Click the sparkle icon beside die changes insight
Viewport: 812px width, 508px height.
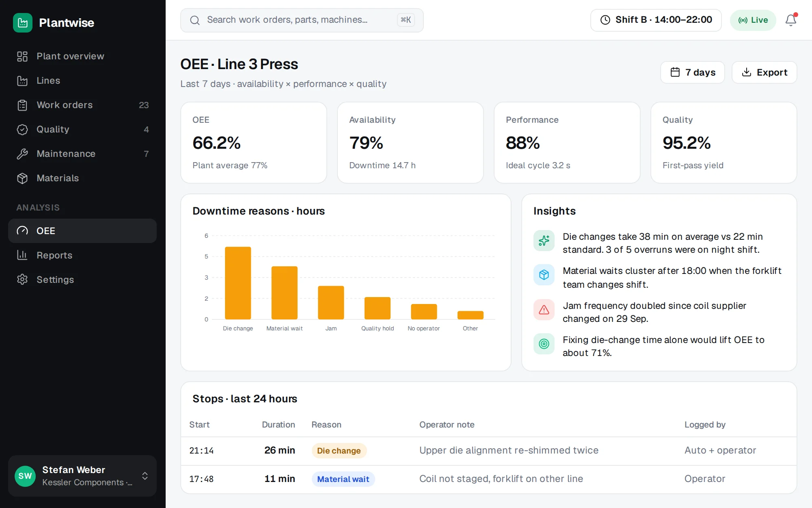[x=544, y=241]
